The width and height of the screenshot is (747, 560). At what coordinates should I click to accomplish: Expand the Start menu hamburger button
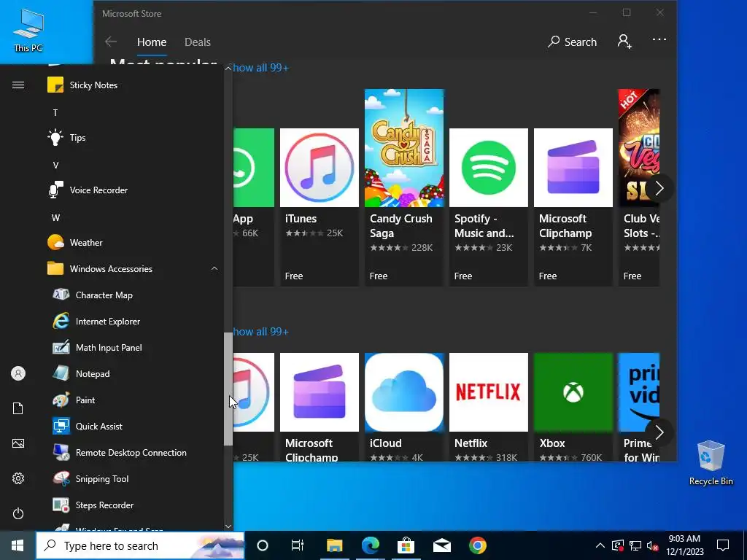pos(18,85)
